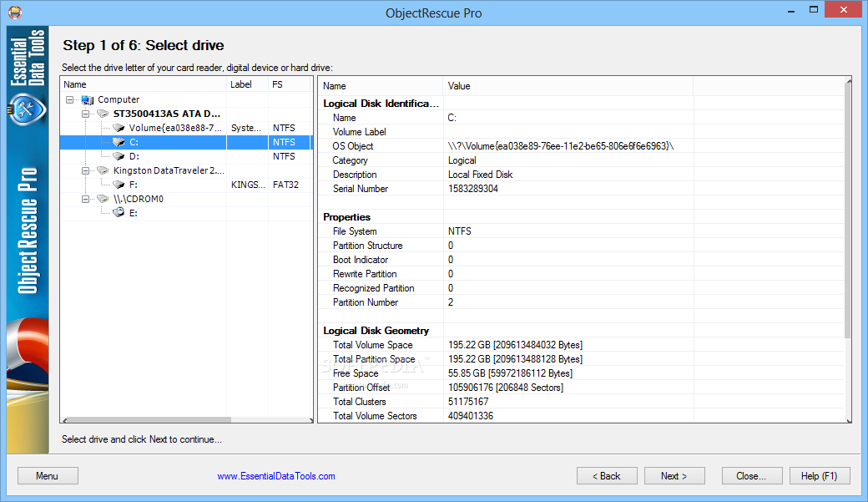Click the FAT32 cell for drive F:

[x=285, y=185]
